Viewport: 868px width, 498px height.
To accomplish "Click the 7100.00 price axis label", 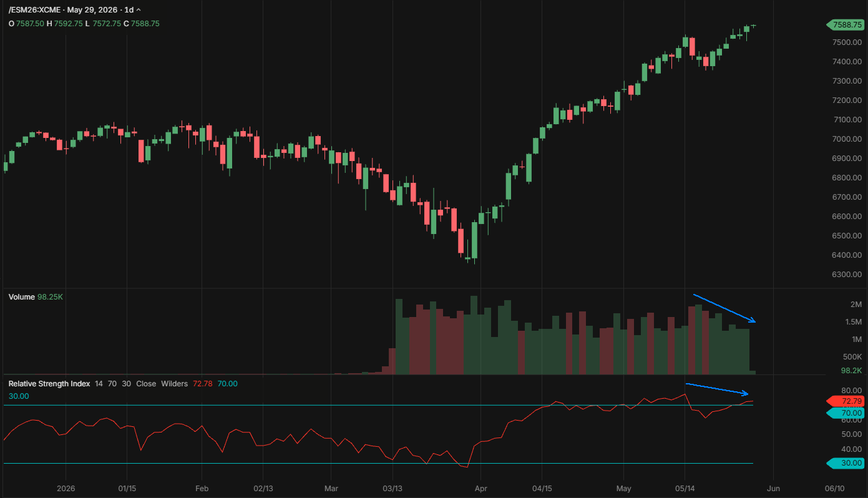I will click(x=847, y=120).
